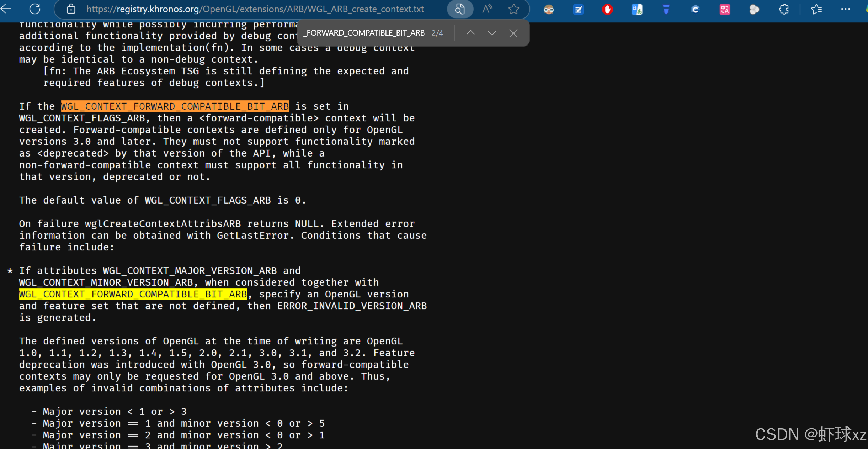Click the purple filter extension icon

(x=666, y=9)
